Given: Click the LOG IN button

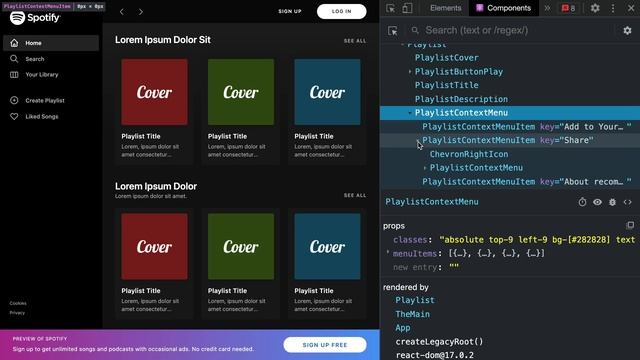Looking at the screenshot, I should click(342, 11).
